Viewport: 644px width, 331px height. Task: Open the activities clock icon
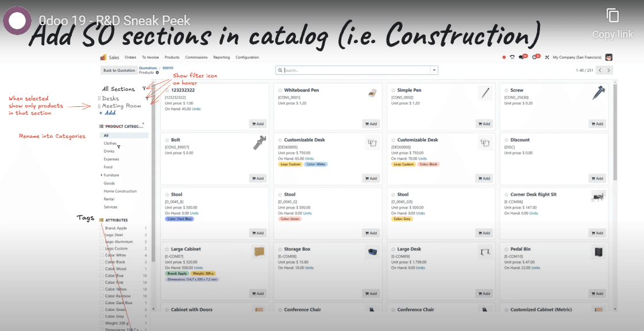(535, 57)
